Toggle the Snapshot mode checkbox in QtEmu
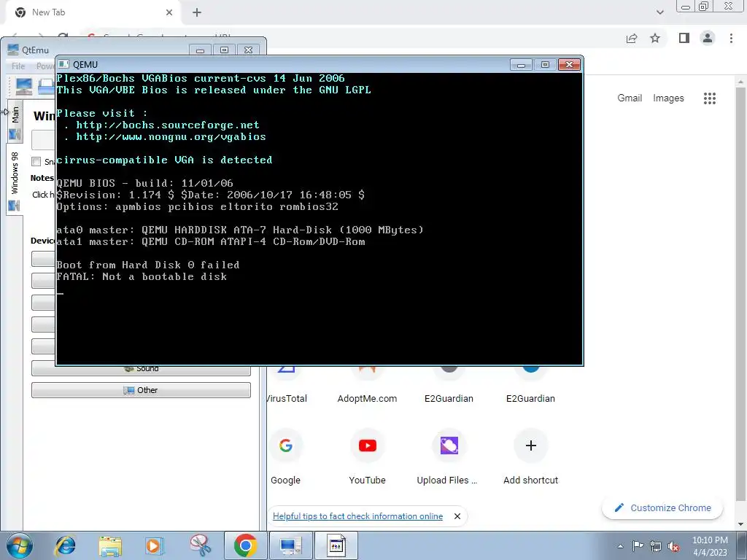Viewport: 747px width, 560px height. 36,161
